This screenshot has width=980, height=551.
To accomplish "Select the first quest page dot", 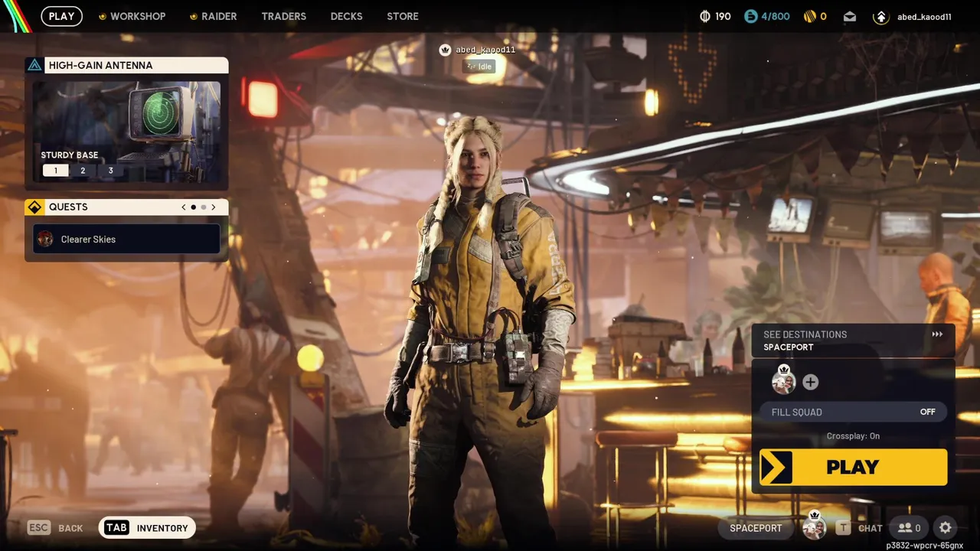I will [x=194, y=207].
